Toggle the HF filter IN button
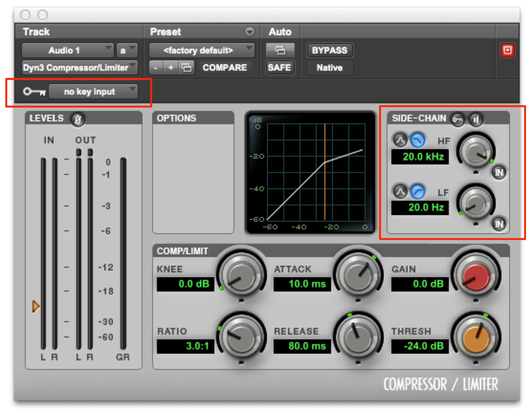This screenshot has height=417, width=532. tap(499, 173)
